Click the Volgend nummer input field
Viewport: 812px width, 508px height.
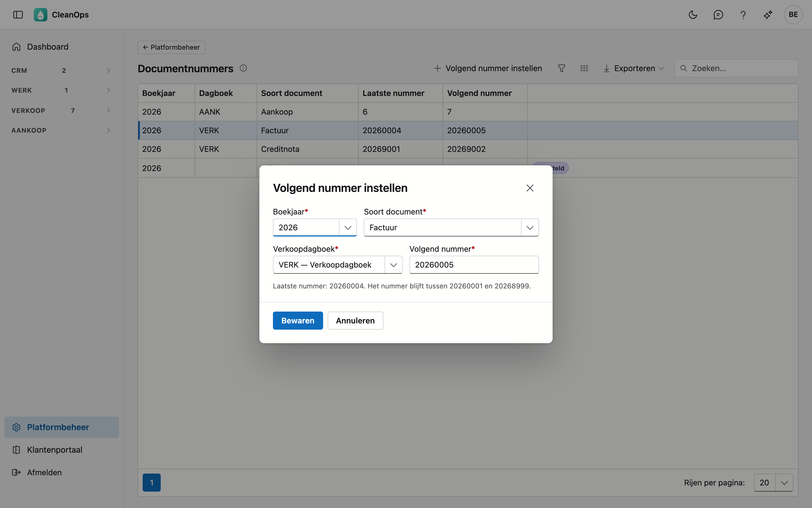[474, 265]
